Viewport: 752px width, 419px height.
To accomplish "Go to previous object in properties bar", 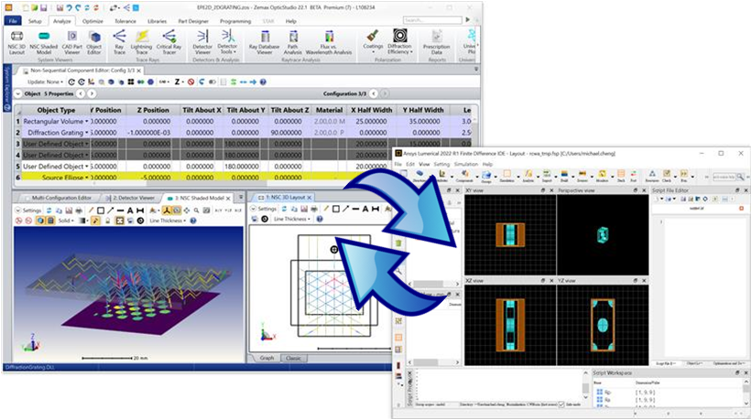I will tap(81, 94).
